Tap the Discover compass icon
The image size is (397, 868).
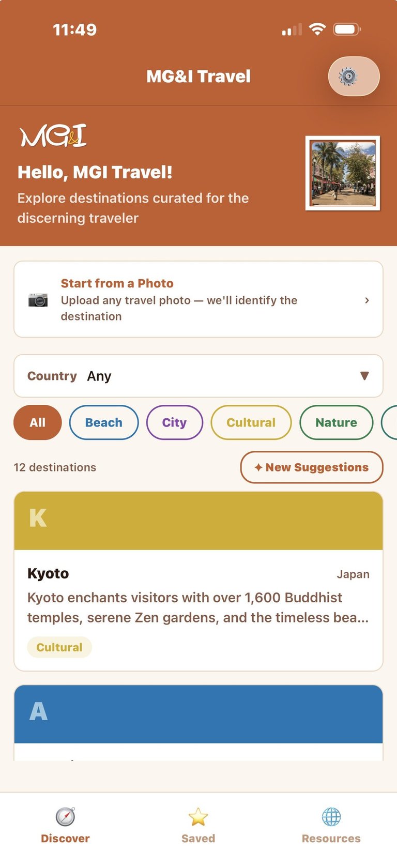tap(65, 817)
